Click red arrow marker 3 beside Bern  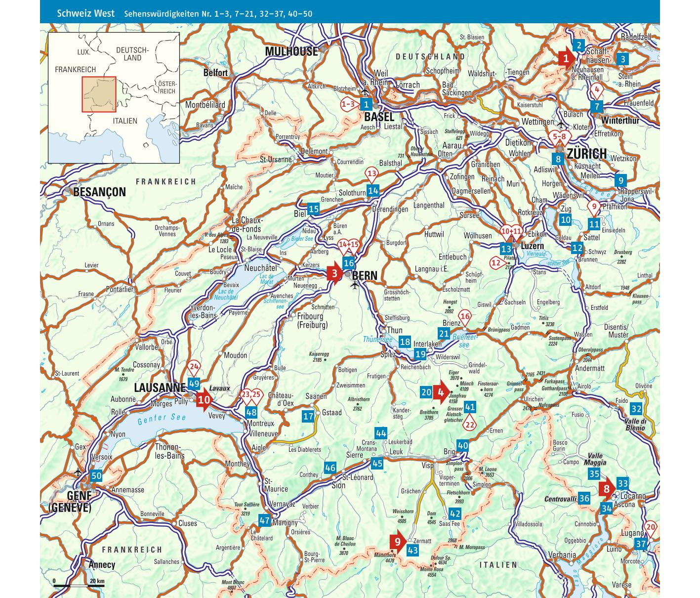click(335, 273)
